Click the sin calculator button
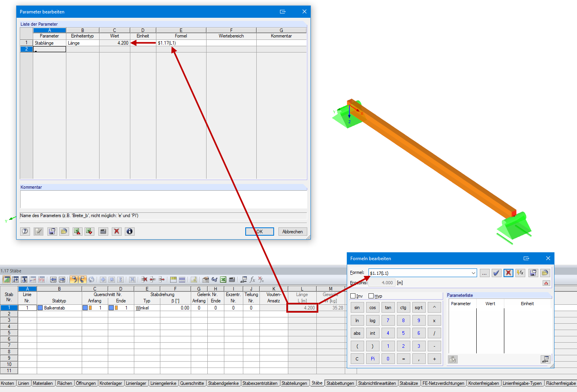This screenshot has height=392, width=577. tap(357, 308)
